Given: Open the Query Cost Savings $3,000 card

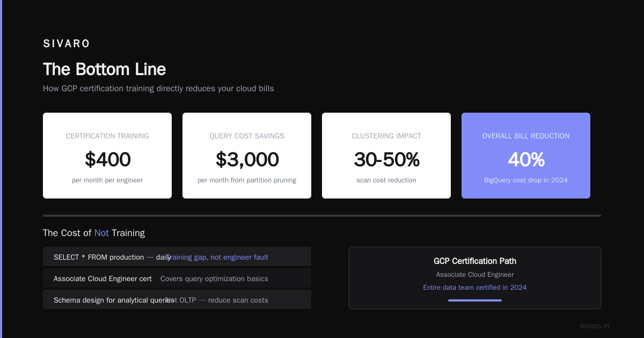Looking at the screenshot, I should pyautogui.click(x=247, y=156).
